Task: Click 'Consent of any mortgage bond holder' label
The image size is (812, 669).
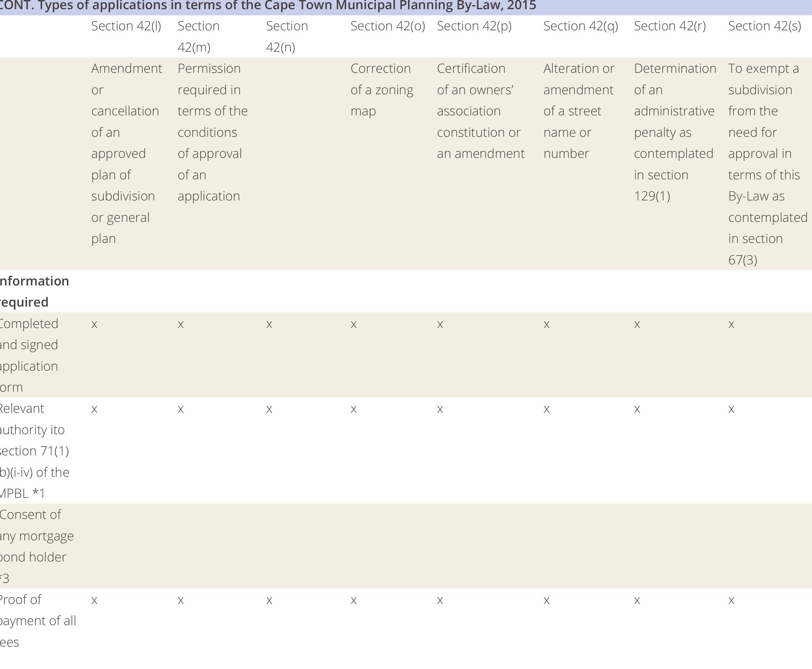Action: 35,546
